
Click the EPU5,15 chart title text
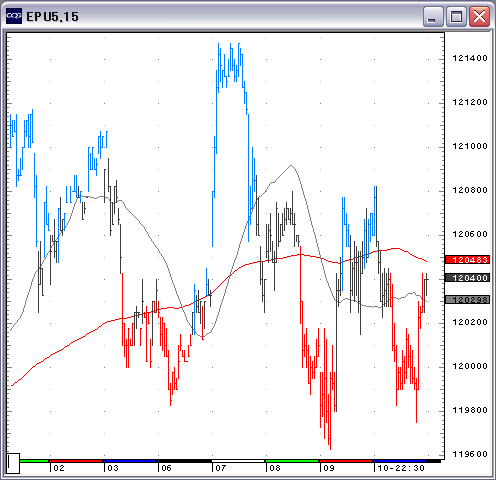52,17
